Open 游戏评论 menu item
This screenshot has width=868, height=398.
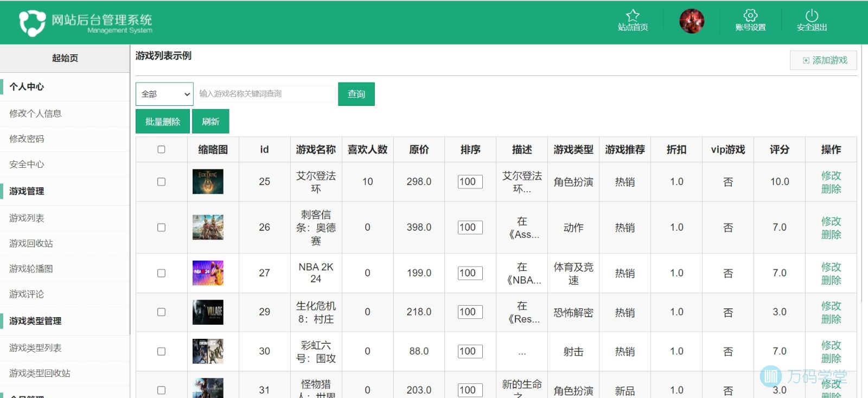coord(65,294)
